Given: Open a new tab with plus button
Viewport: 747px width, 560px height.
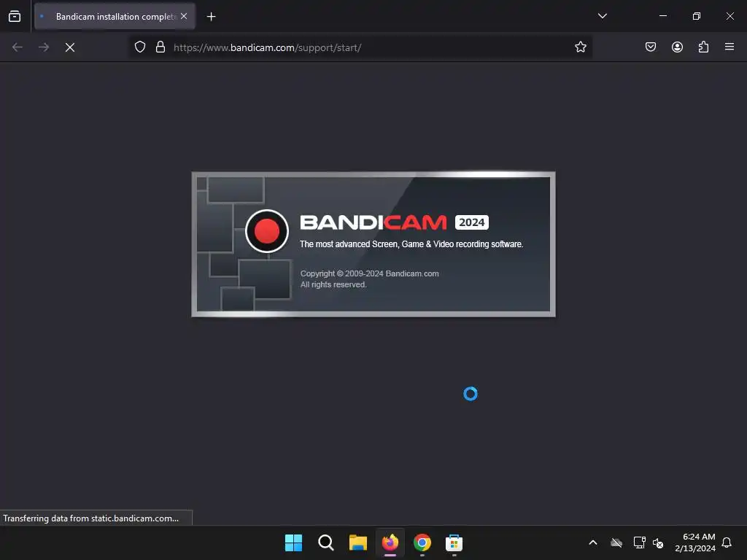Looking at the screenshot, I should pos(211,17).
